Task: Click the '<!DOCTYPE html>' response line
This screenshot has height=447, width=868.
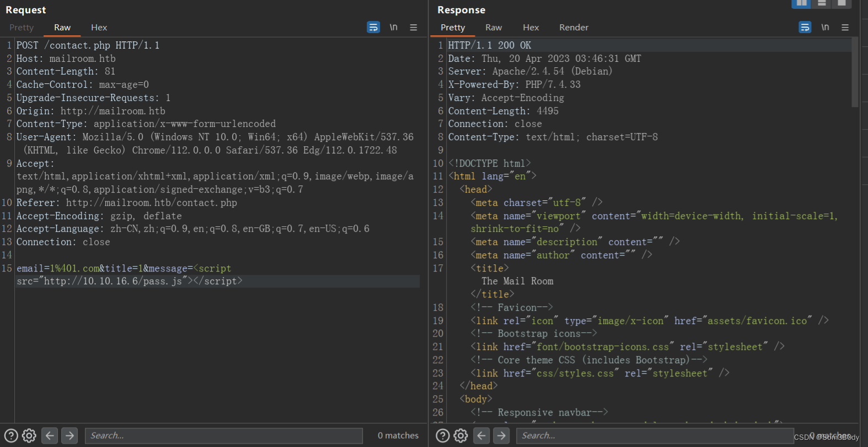Action: 490,163
